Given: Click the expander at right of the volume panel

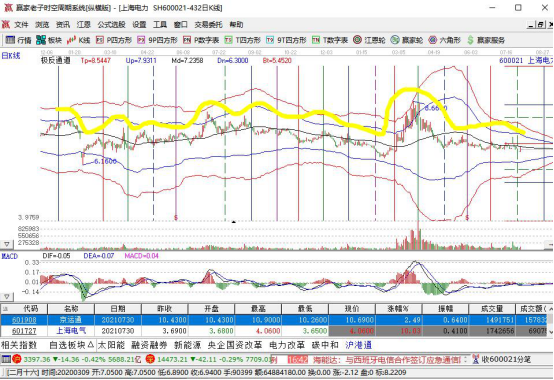Looking at the screenshot, I should point(549,244).
